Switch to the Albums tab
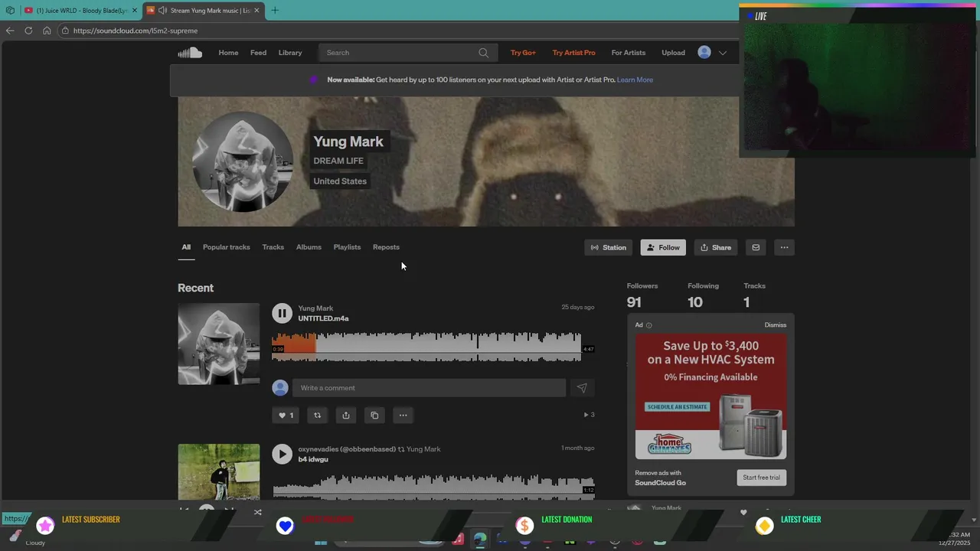This screenshot has width=980, height=551. (x=309, y=247)
